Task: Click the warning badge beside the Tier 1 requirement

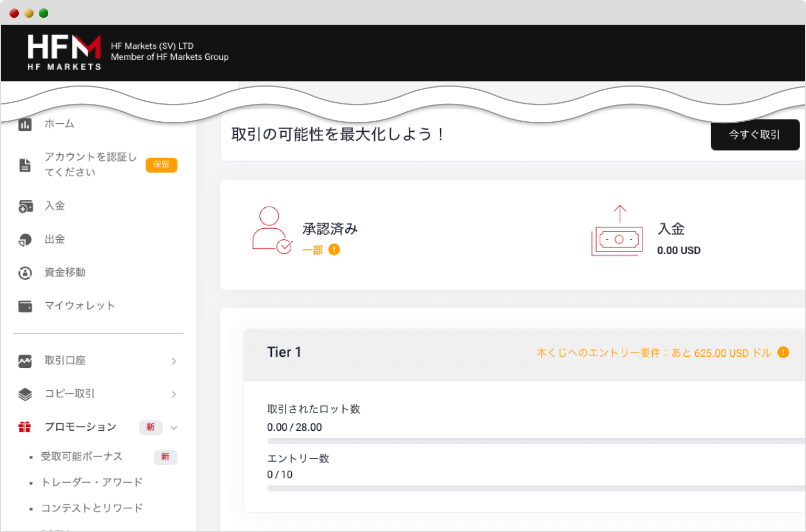Action: pyautogui.click(x=782, y=353)
